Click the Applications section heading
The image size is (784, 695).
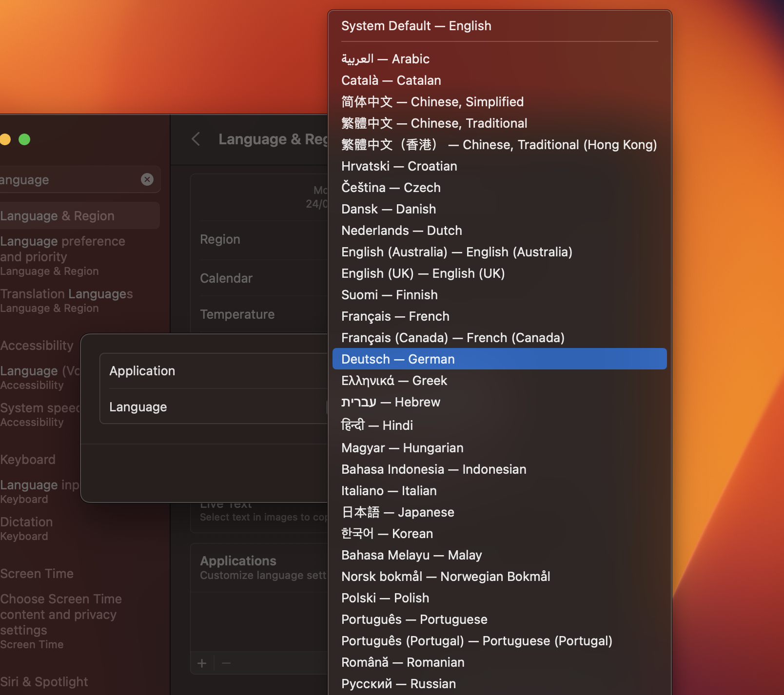[x=238, y=561]
